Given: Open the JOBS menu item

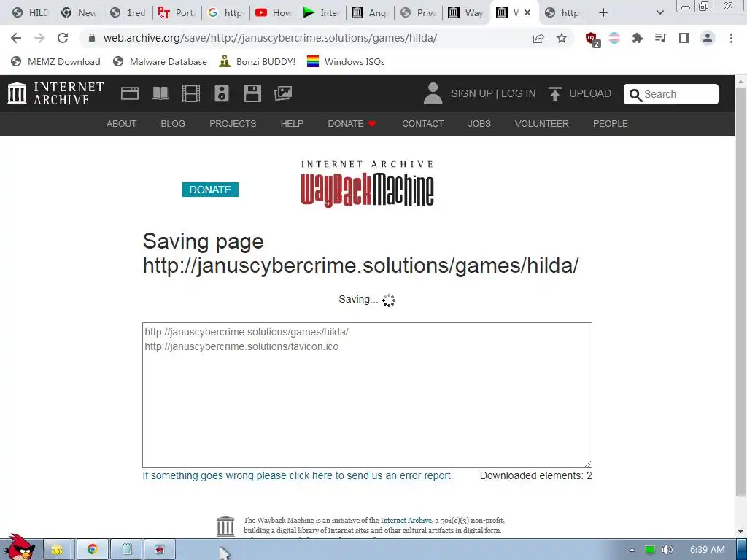Looking at the screenshot, I should [x=479, y=124].
